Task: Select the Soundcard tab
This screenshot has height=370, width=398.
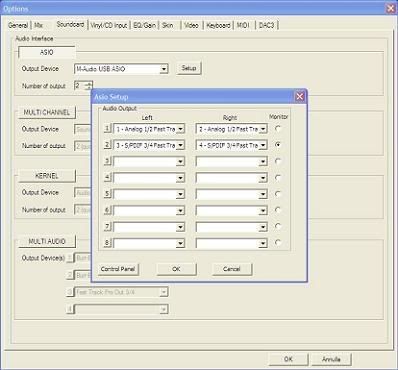Action: pyautogui.click(x=70, y=25)
